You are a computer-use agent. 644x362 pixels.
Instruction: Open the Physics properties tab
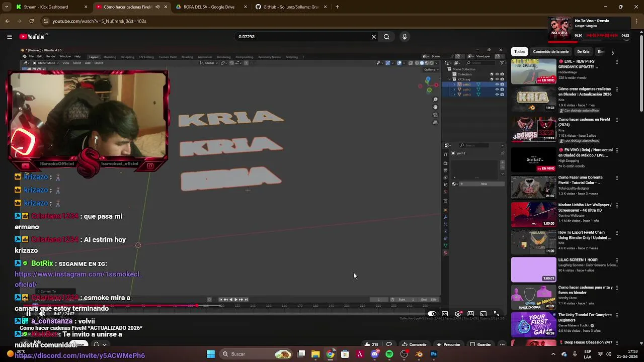[x=445, y=231]
